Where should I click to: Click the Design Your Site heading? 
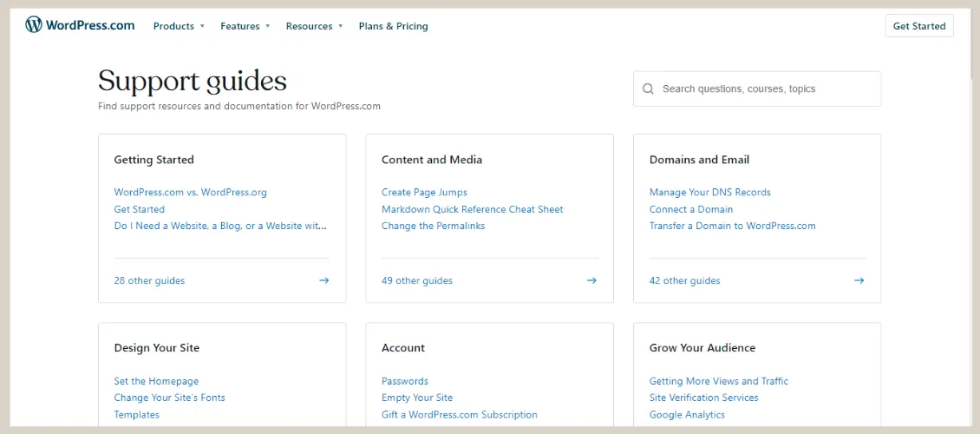coord(157,348)
